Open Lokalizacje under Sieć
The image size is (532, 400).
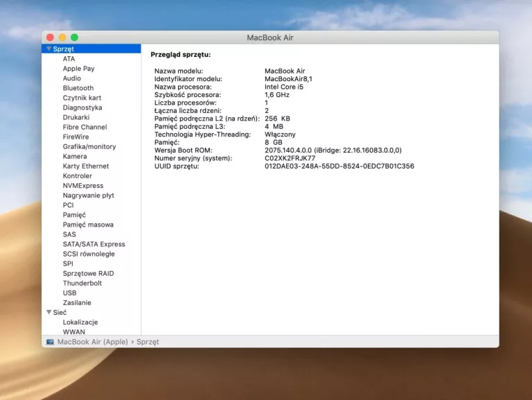[80, 322]
